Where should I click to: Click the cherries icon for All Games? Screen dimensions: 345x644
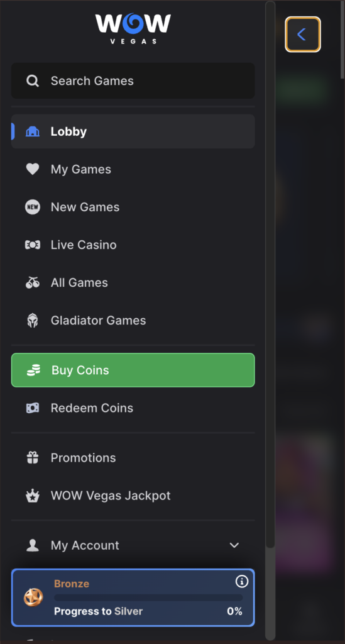tap(33, 282)
